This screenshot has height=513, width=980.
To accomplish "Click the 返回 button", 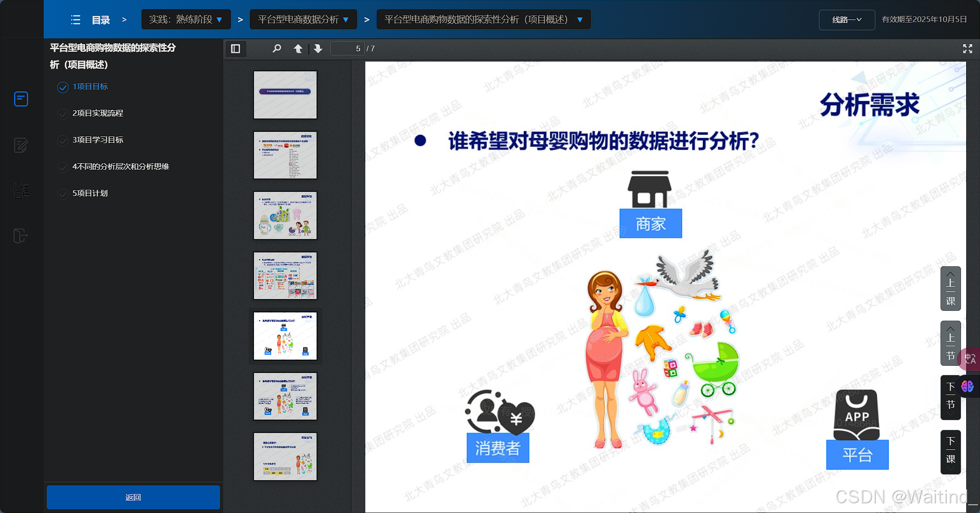I will (x=133, y=497).
